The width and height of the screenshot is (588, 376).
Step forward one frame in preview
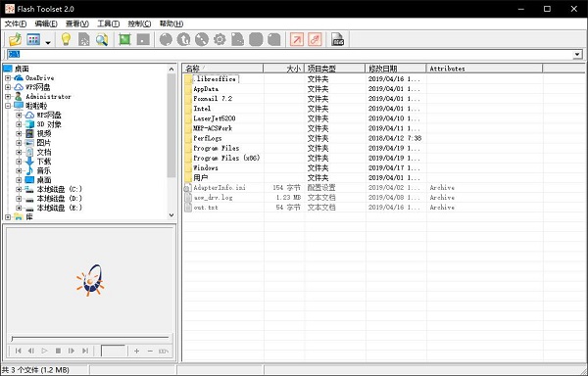(x=72, y=351)
